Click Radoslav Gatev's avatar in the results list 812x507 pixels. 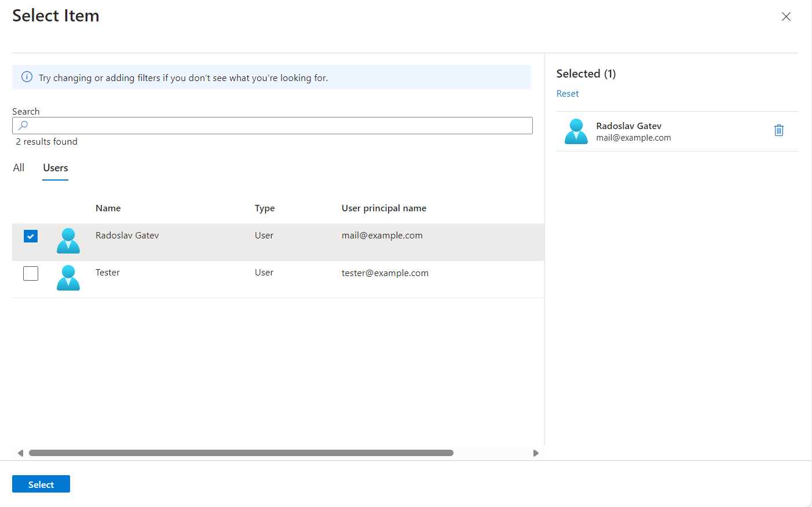coord(68,240)
